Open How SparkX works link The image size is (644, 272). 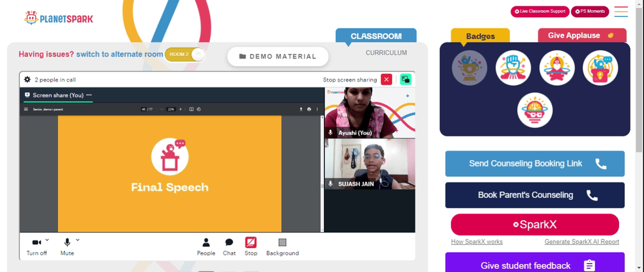(x=477, y=242)
